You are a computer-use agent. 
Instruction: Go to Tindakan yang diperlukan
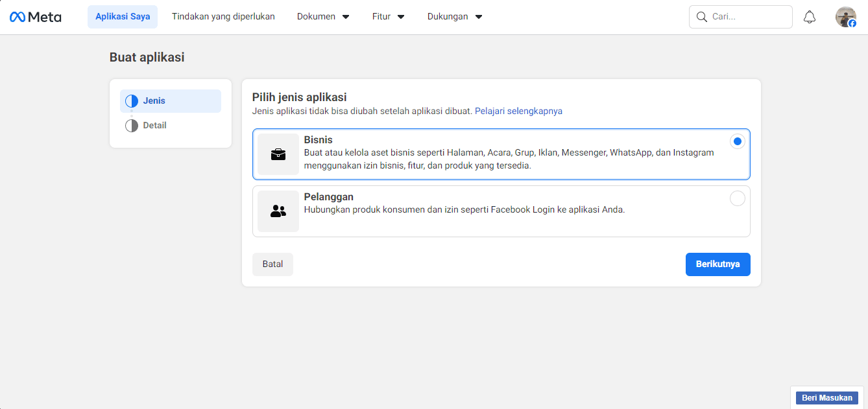(223, 17)
